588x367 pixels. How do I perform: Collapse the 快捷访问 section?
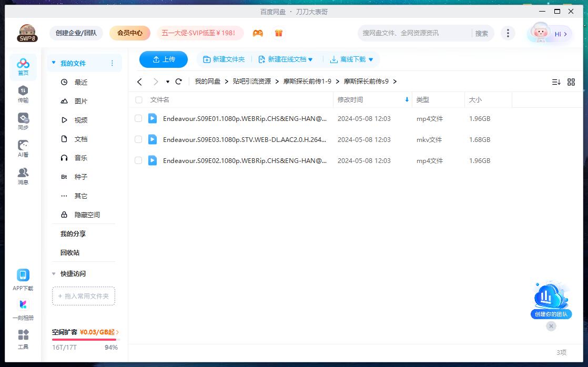[x=53, y=273]
